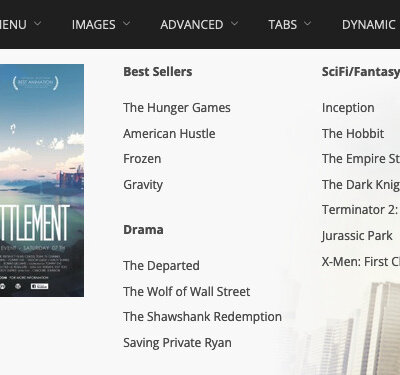Open The Hunger Games link
This screenshot has height=375, width=400.
pyautogui.click(x=177, y=108)
